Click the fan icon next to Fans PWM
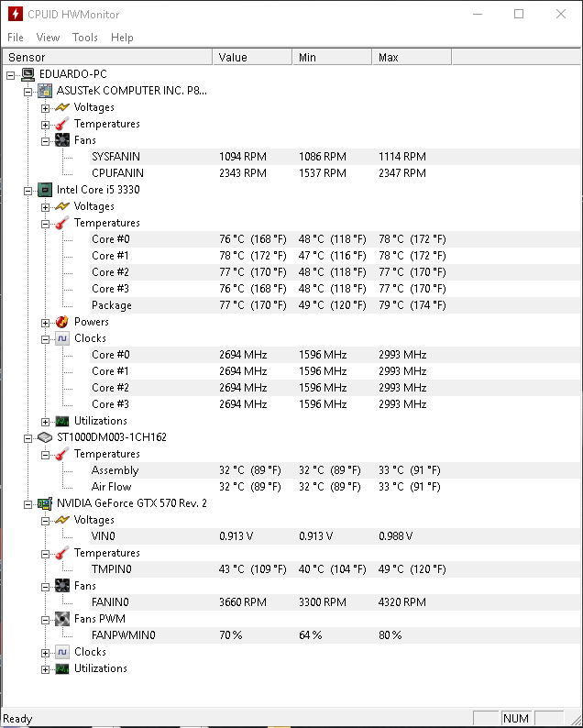Image resolution: width=583 pixels, height=728 pixels. click(62, 619)
